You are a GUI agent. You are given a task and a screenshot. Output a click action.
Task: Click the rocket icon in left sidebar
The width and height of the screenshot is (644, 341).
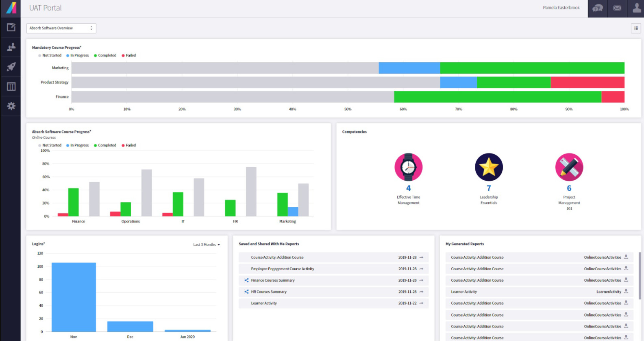point(11,67)
